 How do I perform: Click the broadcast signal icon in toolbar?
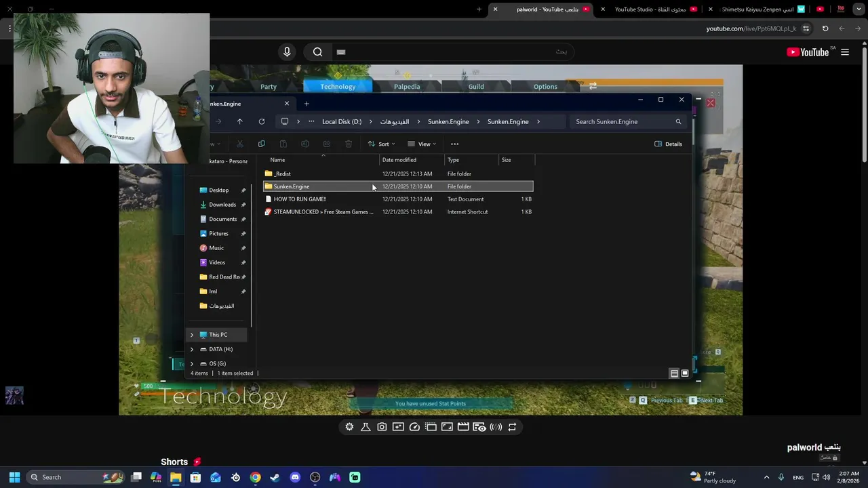(x=496, y=427)
